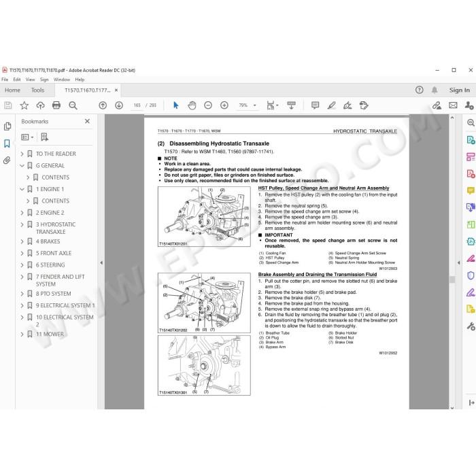Open the File menu
Image resolution: width=476 pixels, height=476 pixels.
[5, 80]
